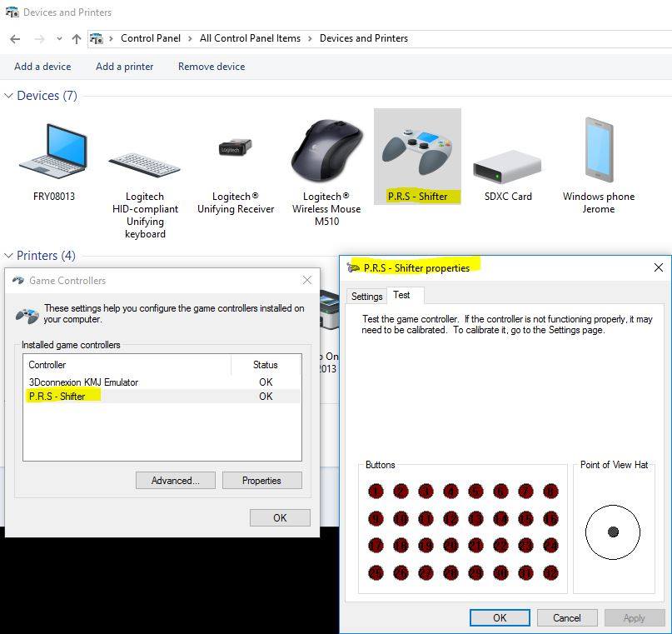Click button indicator 12 in Buttons group

tap(450, 519)
